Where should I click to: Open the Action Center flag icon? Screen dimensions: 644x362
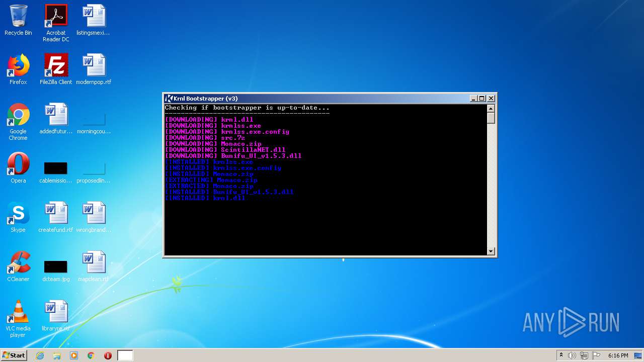[x=596, y=355]
